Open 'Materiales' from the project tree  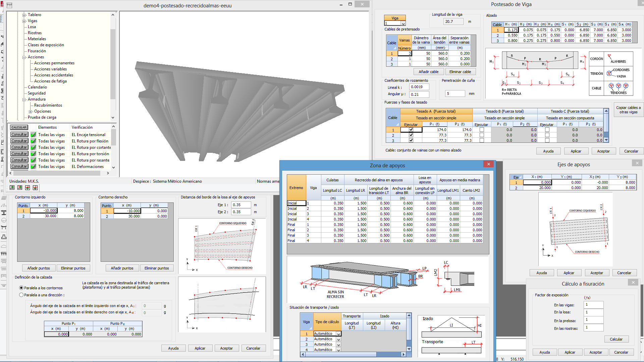pos(37,39)
